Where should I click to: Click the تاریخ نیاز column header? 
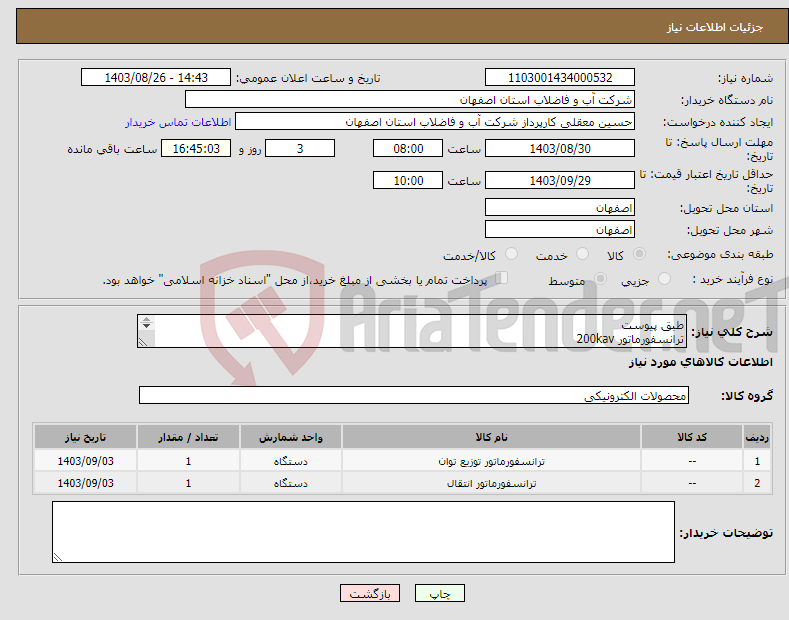[x=86, y=437]
